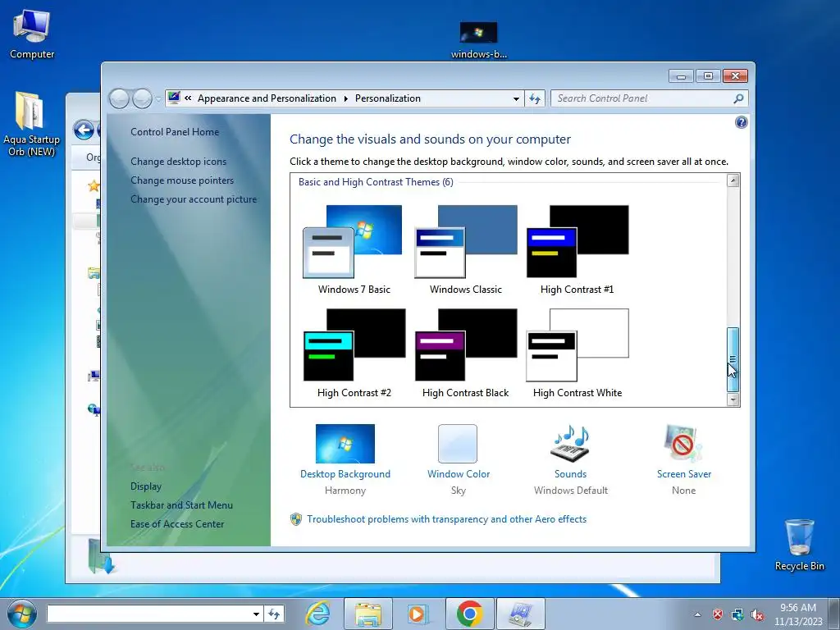Viewport: 840px width, 630px height.
Task: Open Troubleshoot problems with transparency link
Action: tap(447, 519)
